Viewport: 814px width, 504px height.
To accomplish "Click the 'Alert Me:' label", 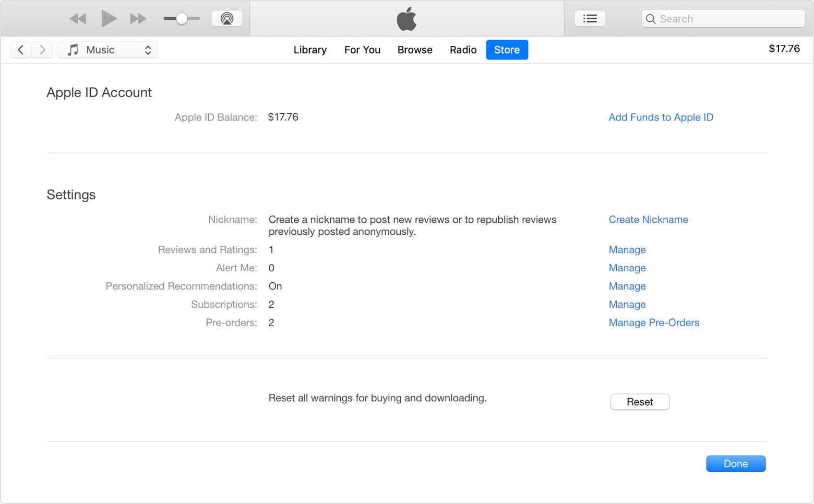I will 236,268.
